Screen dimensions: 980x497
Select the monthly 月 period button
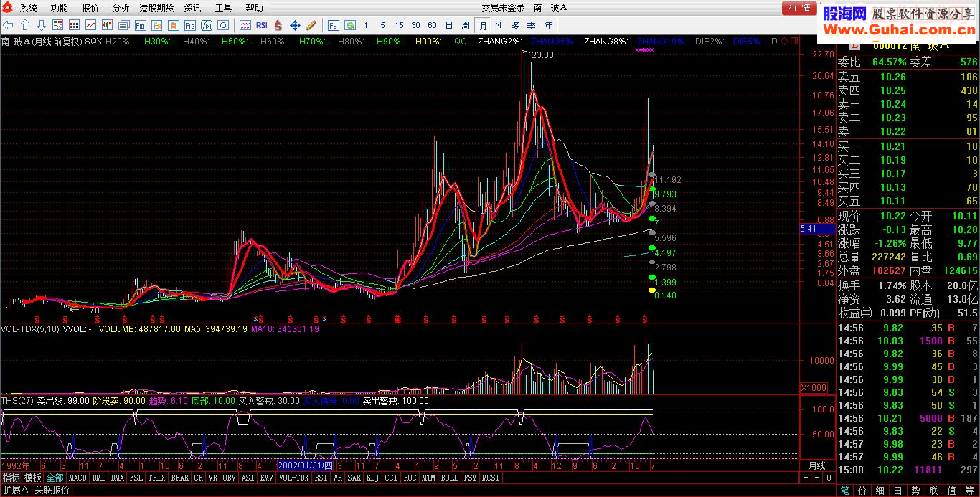point(484,25)
